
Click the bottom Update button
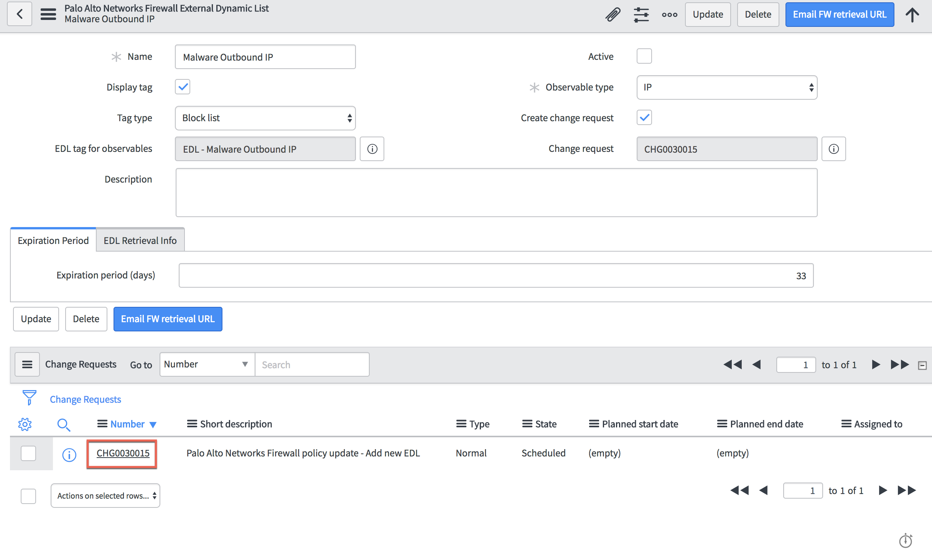click(36, 319)
